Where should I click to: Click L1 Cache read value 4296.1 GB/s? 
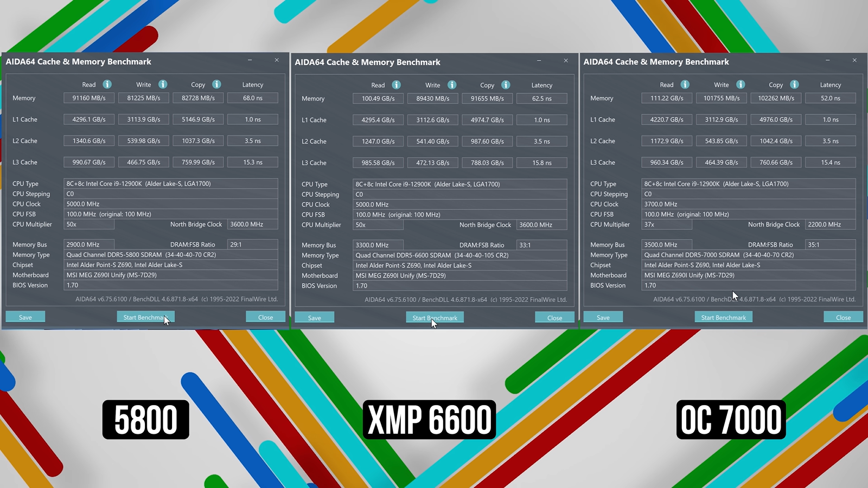point(89,119)
